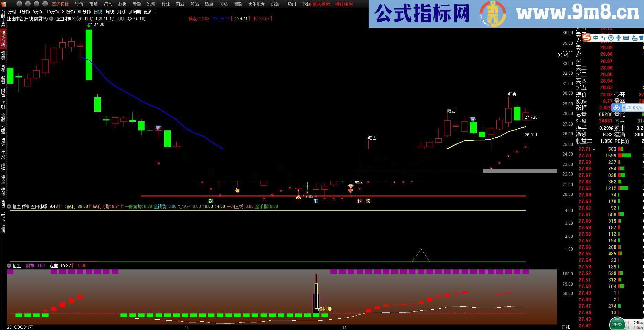
Task: Open 问财 in left sidebar
Action: pyautogui.click(x=3, y=105)
